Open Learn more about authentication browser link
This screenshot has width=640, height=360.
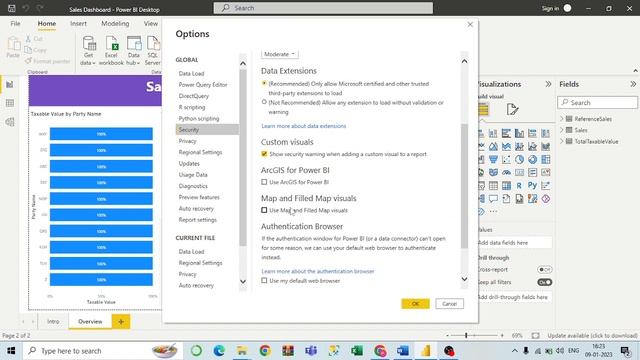[x=318, y=271]
